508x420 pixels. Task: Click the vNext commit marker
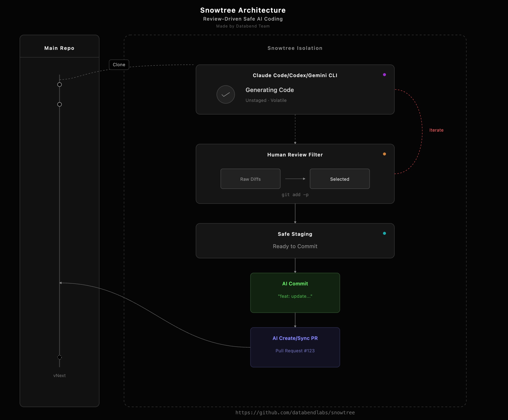coord(60,357)
